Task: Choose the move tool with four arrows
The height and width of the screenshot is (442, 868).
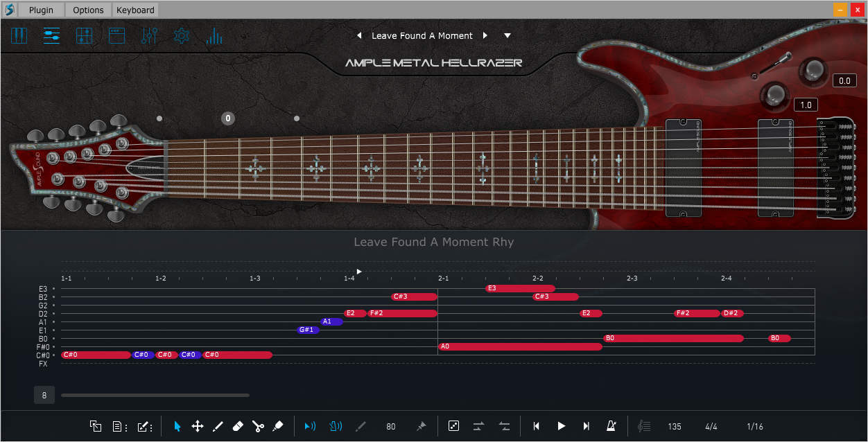Action: [198, 426]
